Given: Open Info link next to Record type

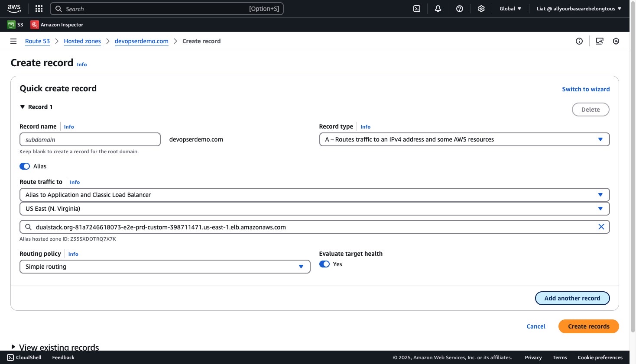Looking at the screenshot, I should click(365, 127).
